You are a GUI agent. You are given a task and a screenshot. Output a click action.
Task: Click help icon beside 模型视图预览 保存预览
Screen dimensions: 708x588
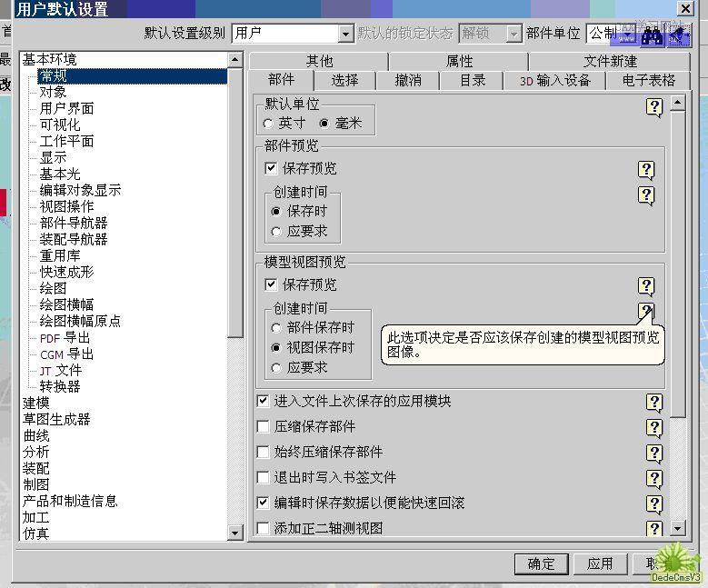(646, 286)
